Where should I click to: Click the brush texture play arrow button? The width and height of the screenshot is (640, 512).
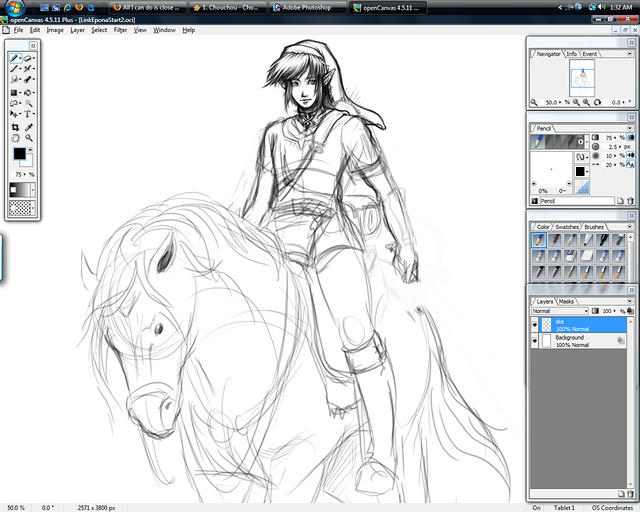(x=580, y=142)
